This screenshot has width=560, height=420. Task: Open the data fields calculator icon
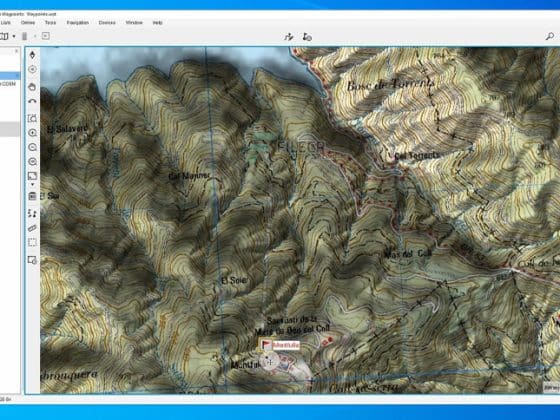pyautogui.click(x=32, y=196)
